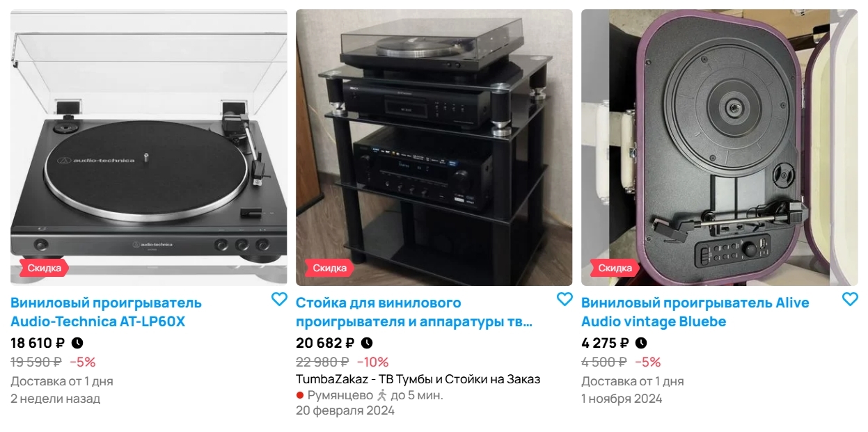This screenshot has width=868, height=432.
Task: Click Скидка badge on Alive Audio photo
Action: 615,268
